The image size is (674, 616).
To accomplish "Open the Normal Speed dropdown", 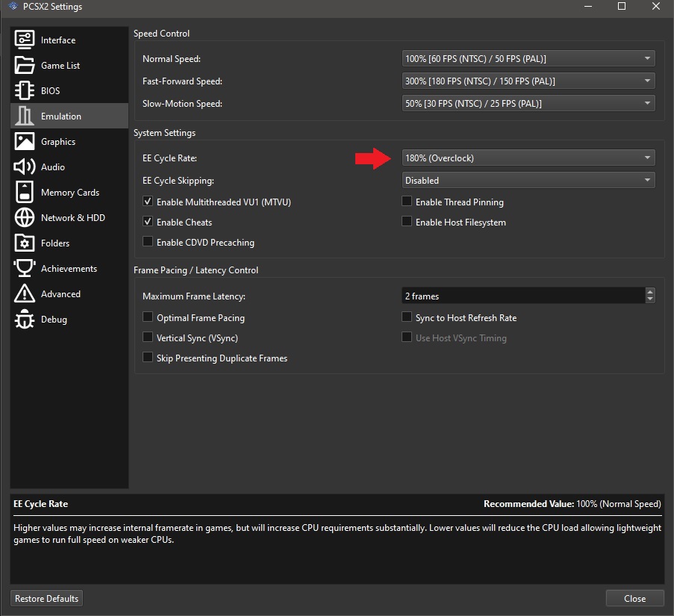I will pos(528,58).
